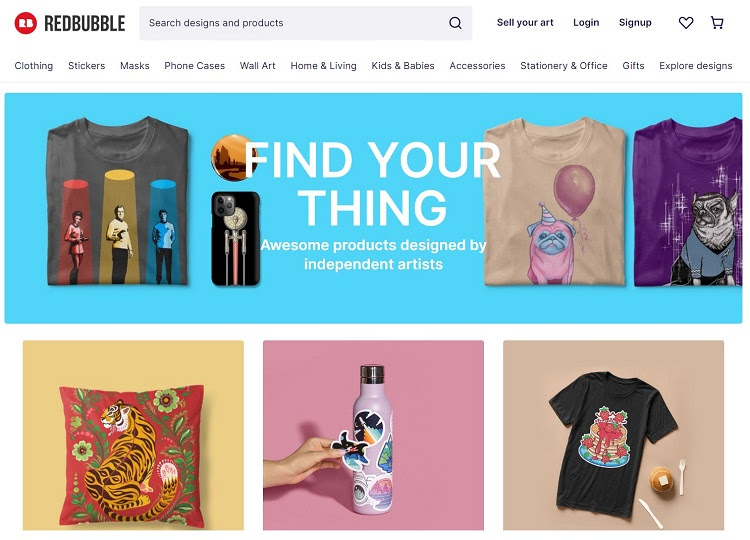Open the pancake t-shirt product tile
Viewport: 750px width, 540px height.
[x=614, y=435]
